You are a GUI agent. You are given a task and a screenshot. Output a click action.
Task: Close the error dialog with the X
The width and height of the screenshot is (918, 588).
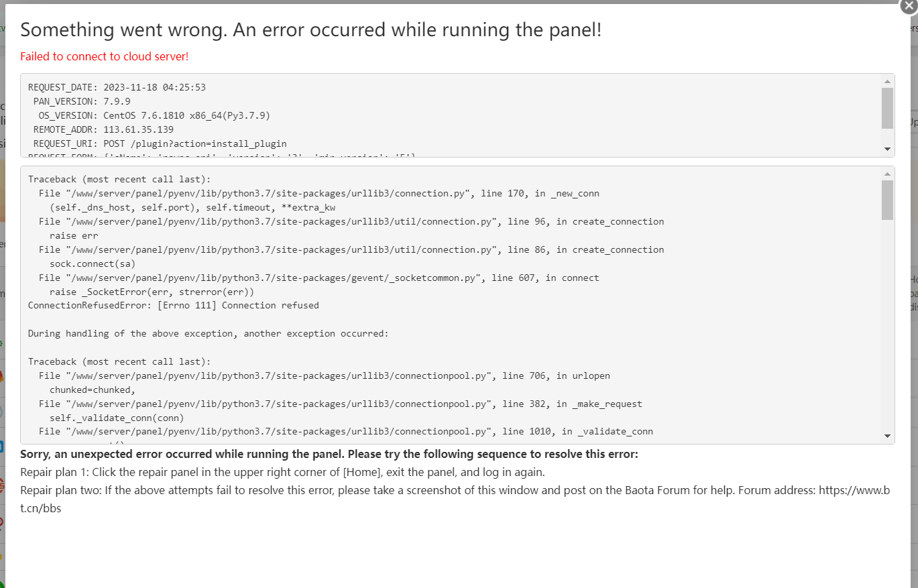pos(908,7)
